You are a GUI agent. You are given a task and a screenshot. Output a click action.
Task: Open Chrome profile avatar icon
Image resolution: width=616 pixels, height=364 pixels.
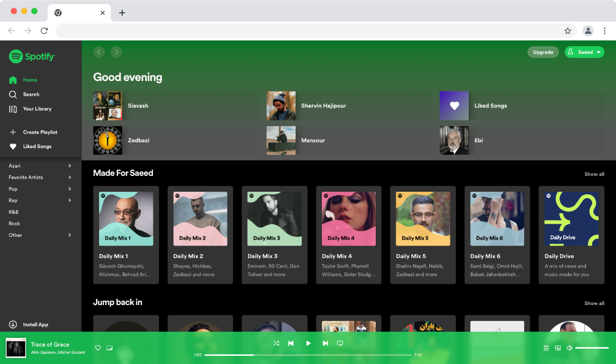(x=588, y=31)
